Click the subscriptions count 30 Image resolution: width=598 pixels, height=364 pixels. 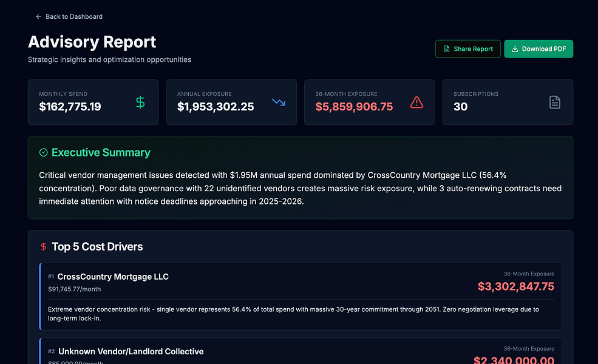[x=460, y=107]
